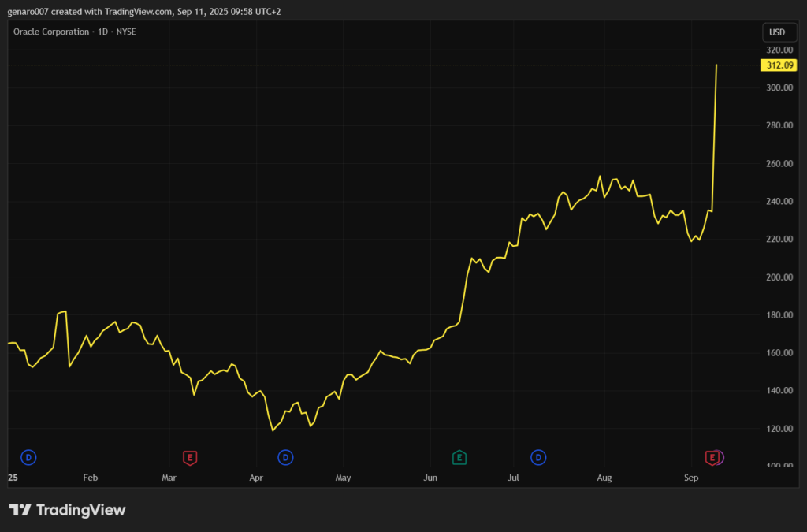Viewport: 807px width, 532px height.
Task: Click the TradingView logo at bottom left
Action: (67, 510)
